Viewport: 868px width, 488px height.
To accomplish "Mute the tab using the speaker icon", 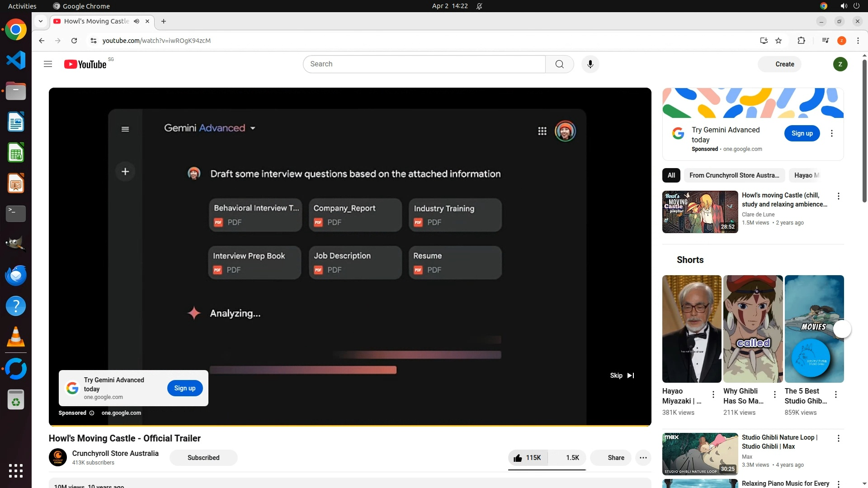I will 137,21.
